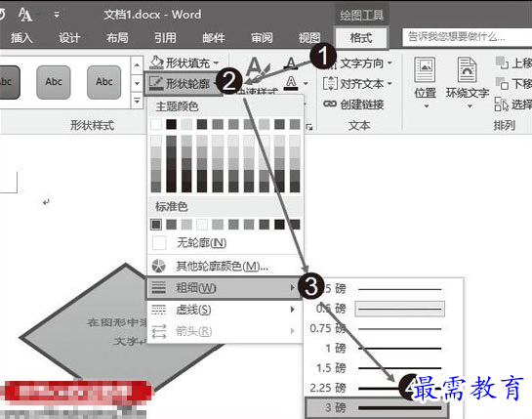Expand the 形状填充 dropdown arrow
This screenshot has width=532, height=419.
[216, 63]
